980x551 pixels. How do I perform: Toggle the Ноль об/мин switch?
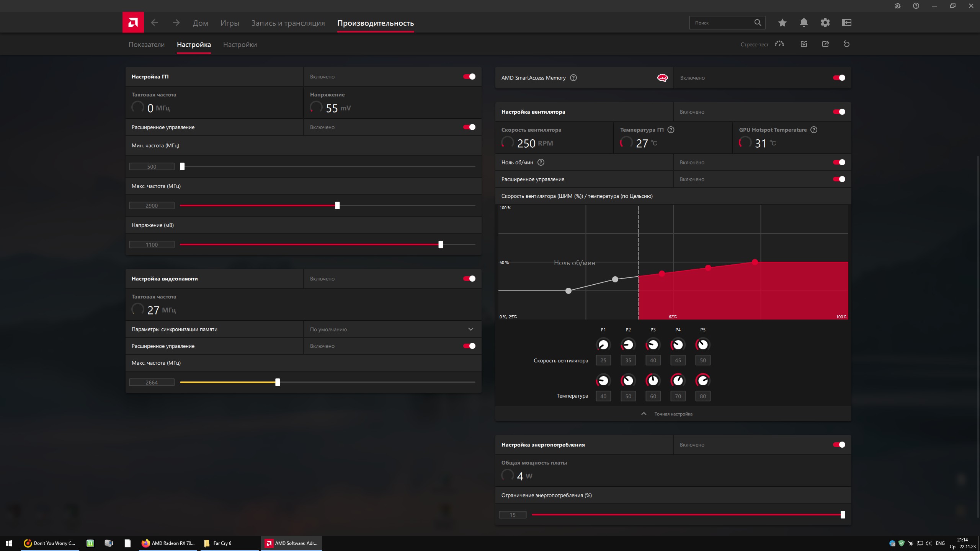[839, 162]
